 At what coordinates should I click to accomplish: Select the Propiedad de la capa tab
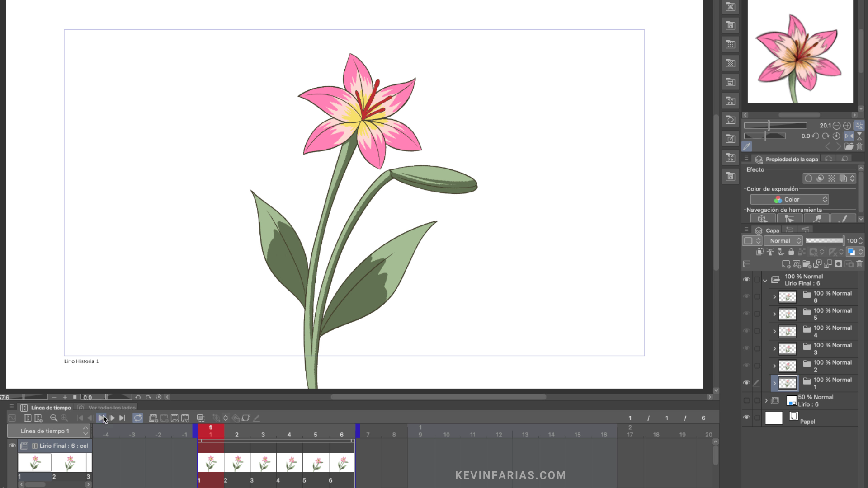pos(791,159)
